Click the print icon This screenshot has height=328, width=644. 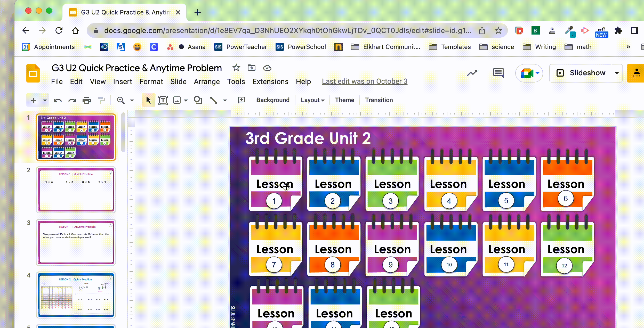point(87,100)
